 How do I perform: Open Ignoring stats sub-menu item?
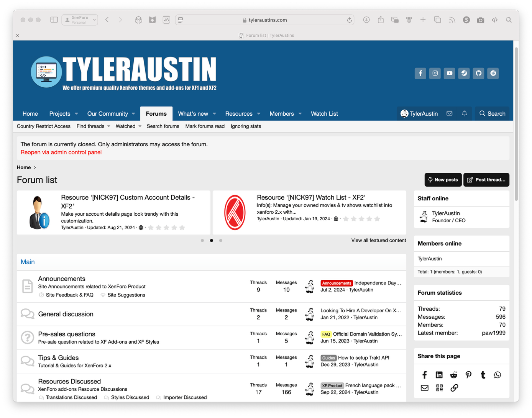point(246,126)
